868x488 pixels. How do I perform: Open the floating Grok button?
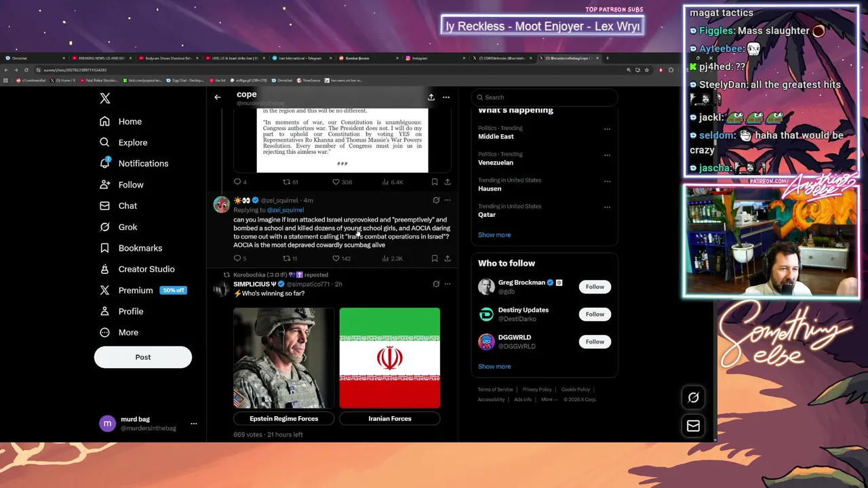(x=693, y=398)
